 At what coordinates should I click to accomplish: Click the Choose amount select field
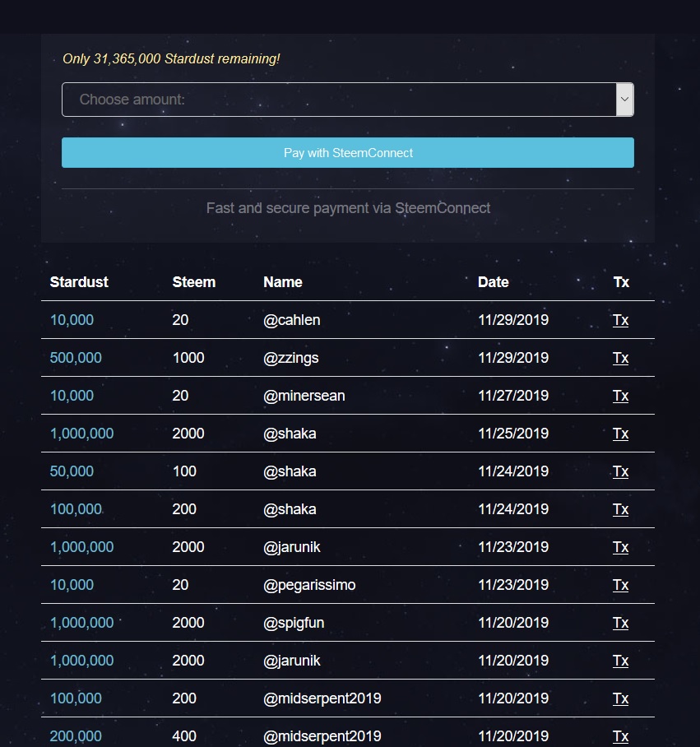(x=348, y=100)
